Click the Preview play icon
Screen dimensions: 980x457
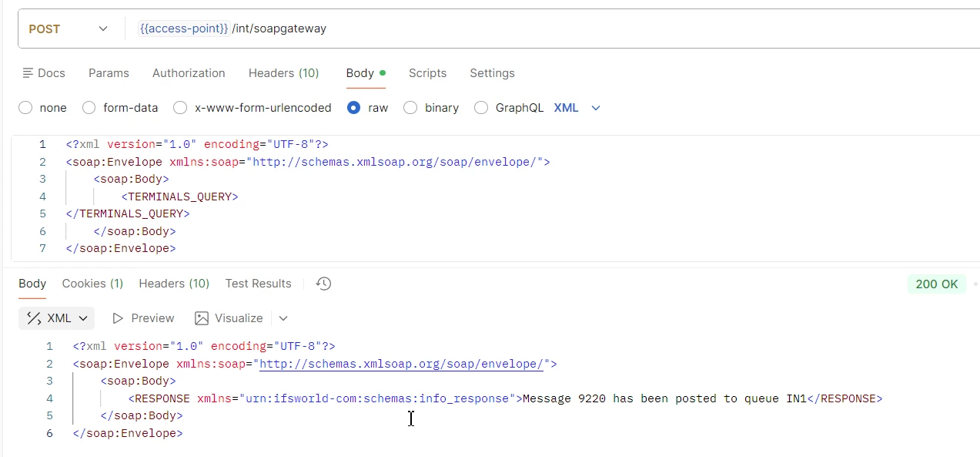tap(118, 318)
